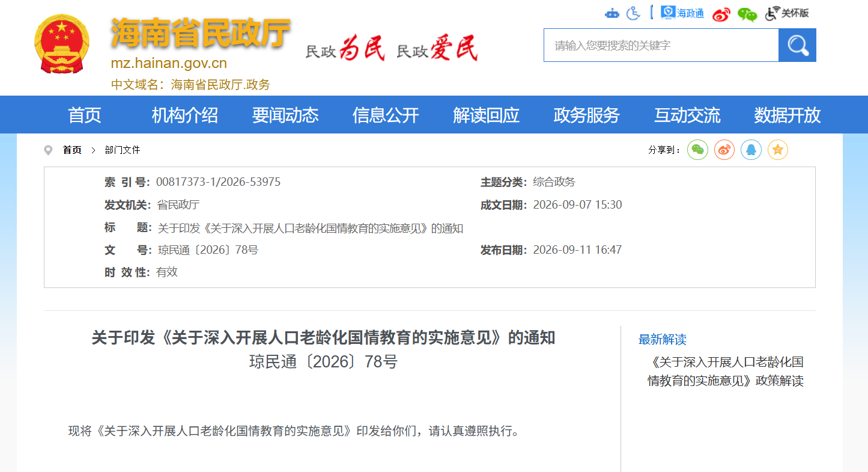Focus the keyword search input field

(x=661, y=45)
